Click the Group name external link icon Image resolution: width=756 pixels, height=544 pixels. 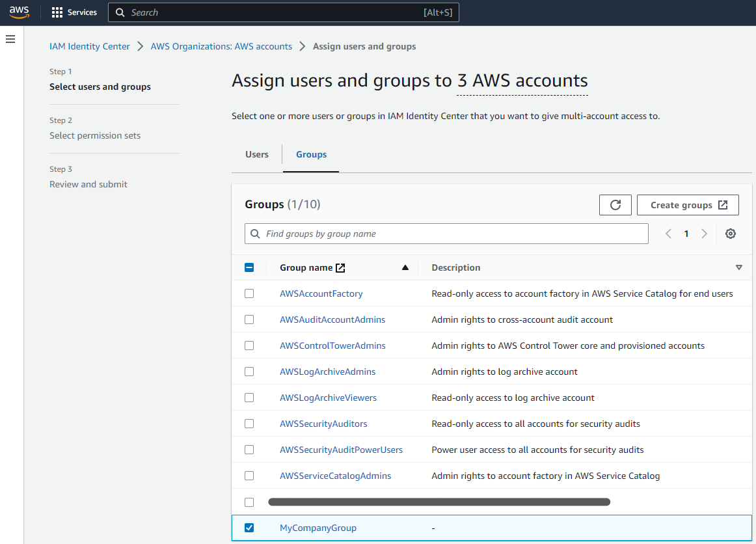click(x=340, y=267)
